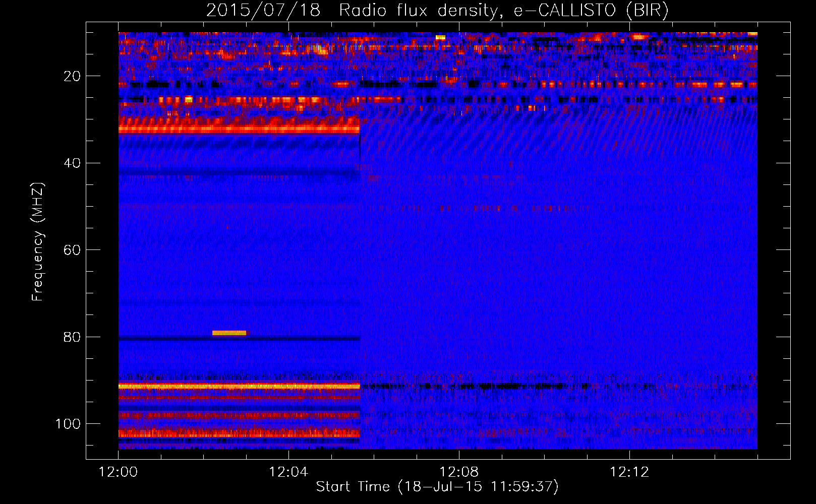Viewport: 816px width, 504px height.
Task: Click the 12:04 time tick label
Action: point(288,472)
